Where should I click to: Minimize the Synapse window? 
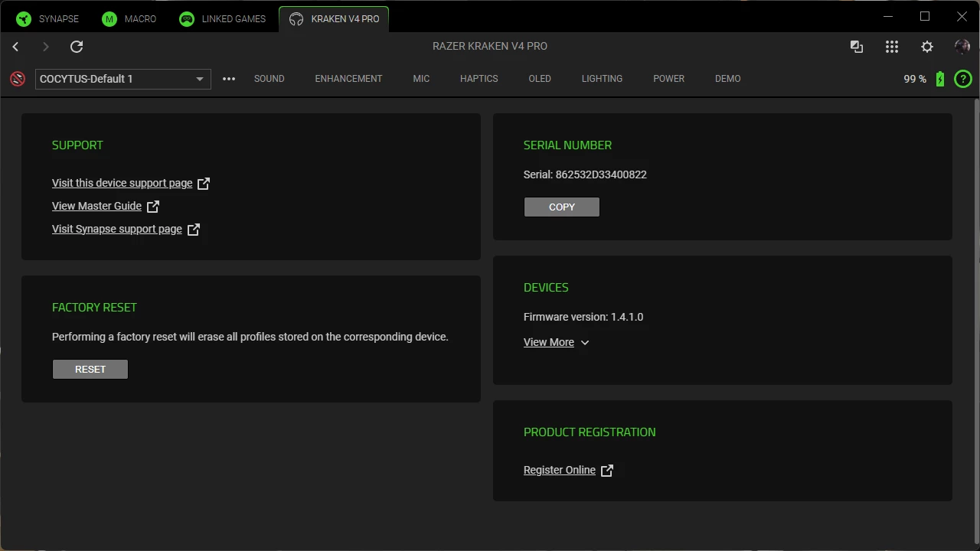[888, 16]
